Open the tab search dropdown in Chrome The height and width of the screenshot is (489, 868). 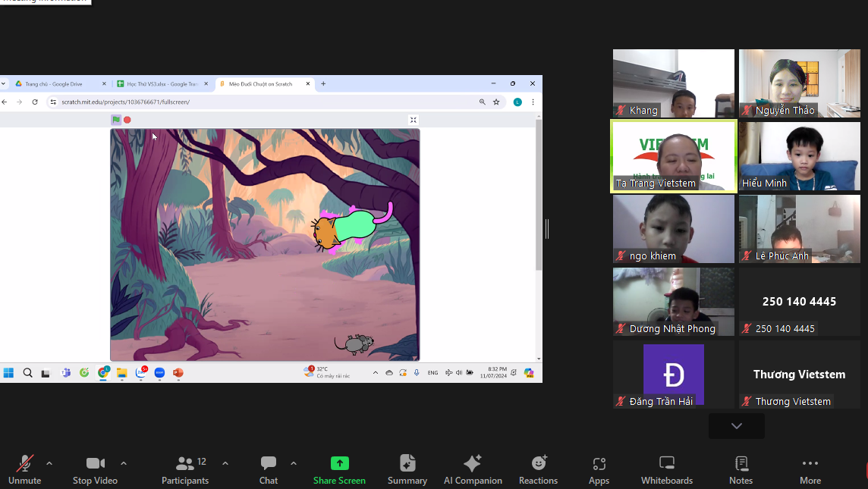click(3, 84)
